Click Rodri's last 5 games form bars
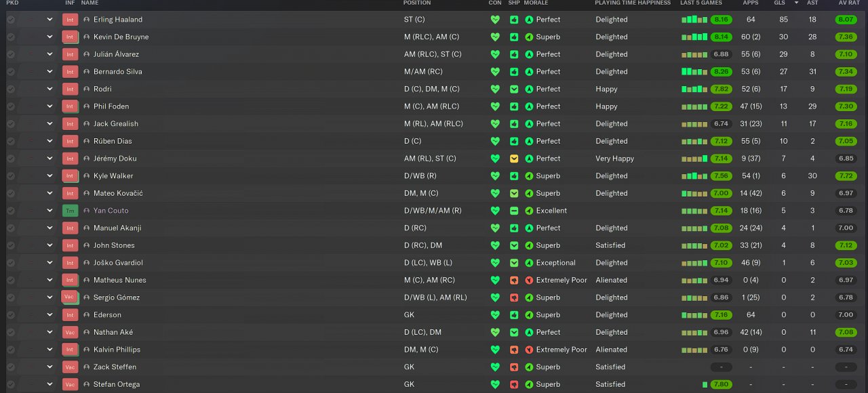 (x=694, y=89)
